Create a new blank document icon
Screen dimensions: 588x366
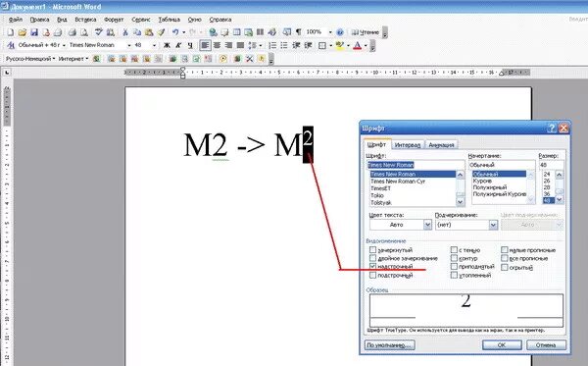click(x=10, y=32)
